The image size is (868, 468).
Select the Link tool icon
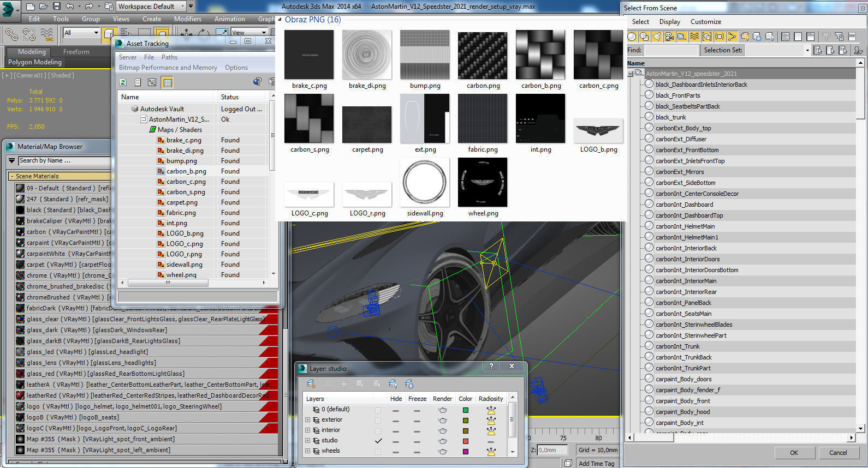tap(11, 34)
